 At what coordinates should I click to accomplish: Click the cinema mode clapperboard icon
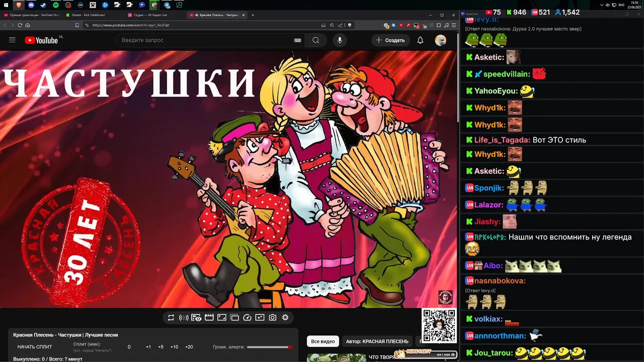(209, 318)
